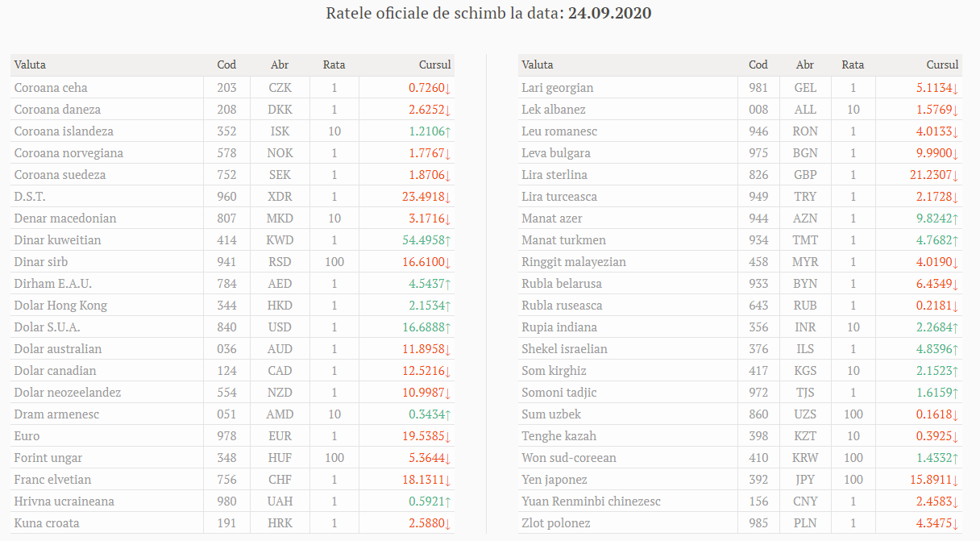Click the date 24.09.2020 in the heading

coord(611,13)
